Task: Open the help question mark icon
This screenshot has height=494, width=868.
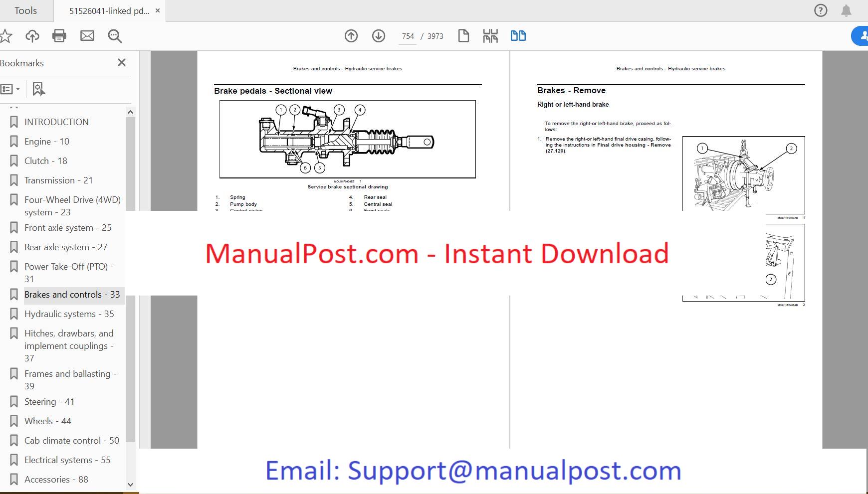Action: pyautogui.click(x=821, y=10)
